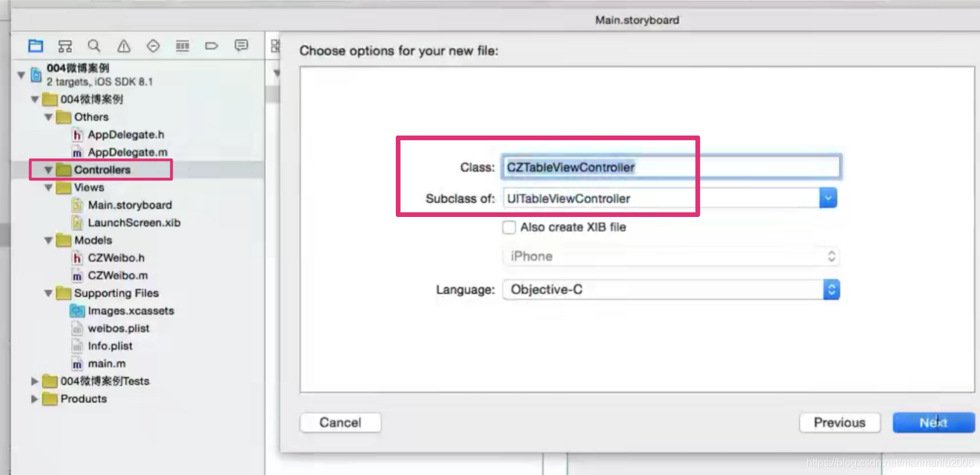Click the Info.plist file icon
Screen dimensions: 980x475
point(78,346)
